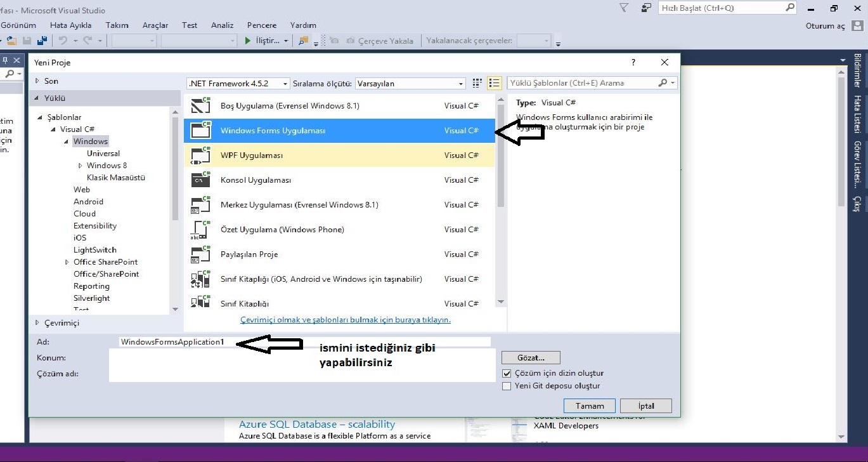868x462 pixels.
Task: Click the Paylaşılan Proje template icon
Action: click(201, 254)
